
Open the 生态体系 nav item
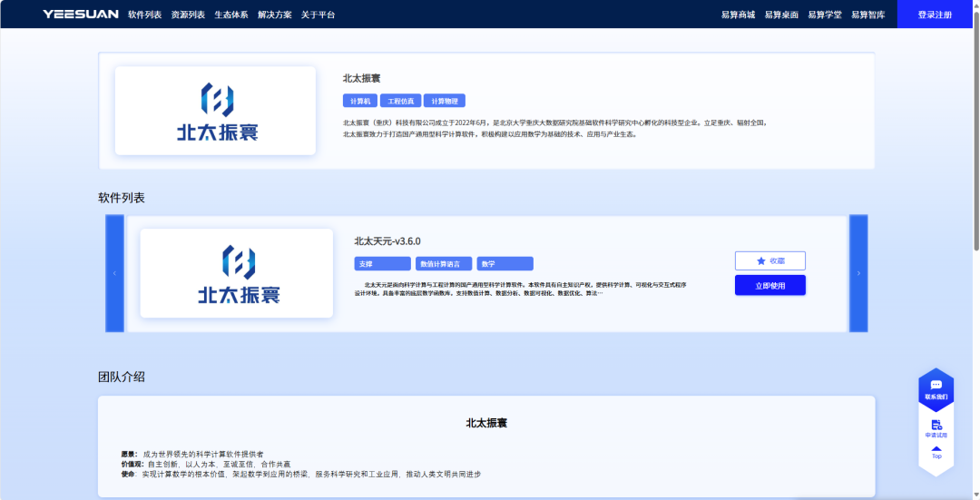coord(230,15)
